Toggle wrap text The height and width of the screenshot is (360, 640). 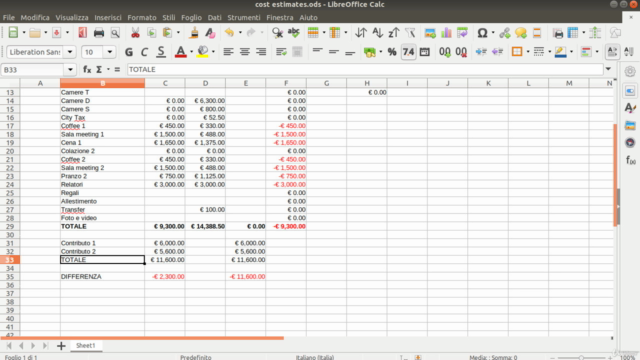(281, 52)
